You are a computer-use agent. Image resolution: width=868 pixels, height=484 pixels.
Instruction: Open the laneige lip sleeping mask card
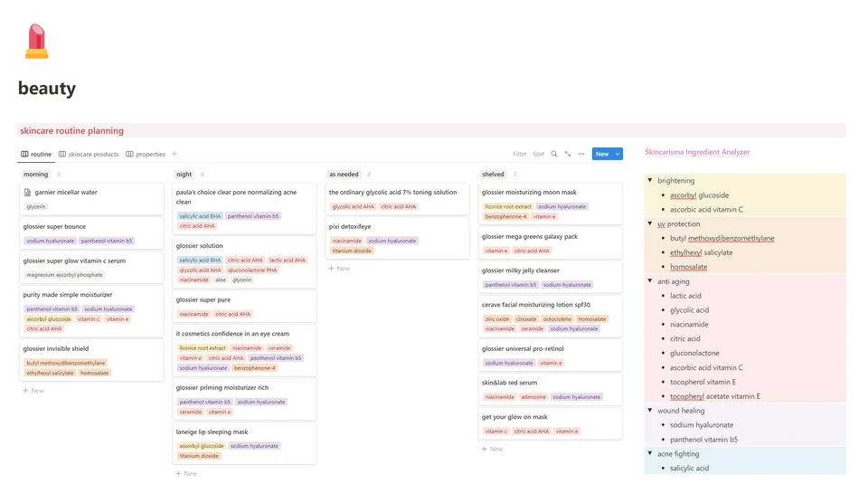(244, 443)
